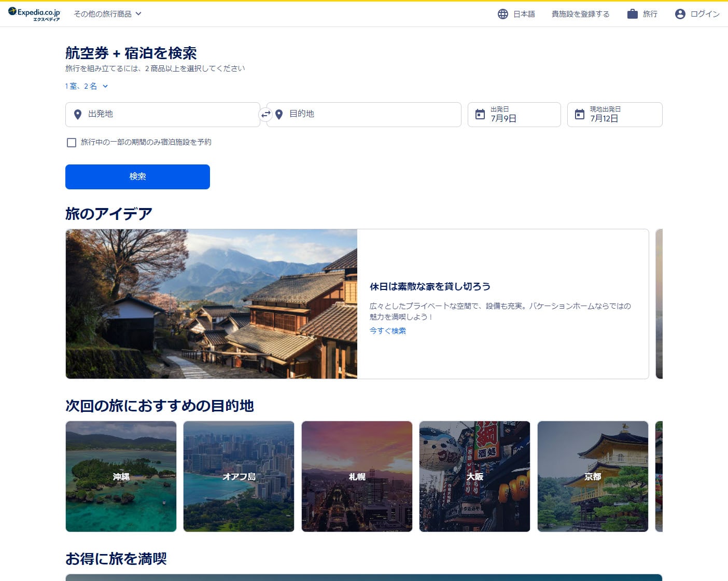Expand the traveler count chevron
728x581 pixels.
[x=106, y=86]
